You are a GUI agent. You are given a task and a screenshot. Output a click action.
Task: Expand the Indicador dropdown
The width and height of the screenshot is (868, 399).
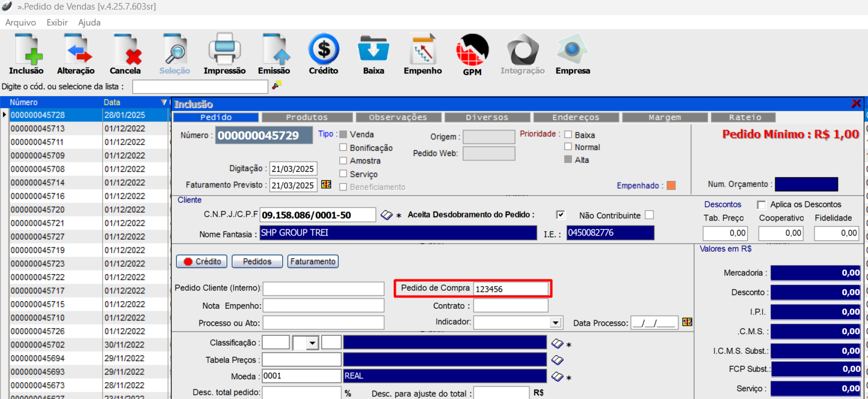click(x=555, y=323)
